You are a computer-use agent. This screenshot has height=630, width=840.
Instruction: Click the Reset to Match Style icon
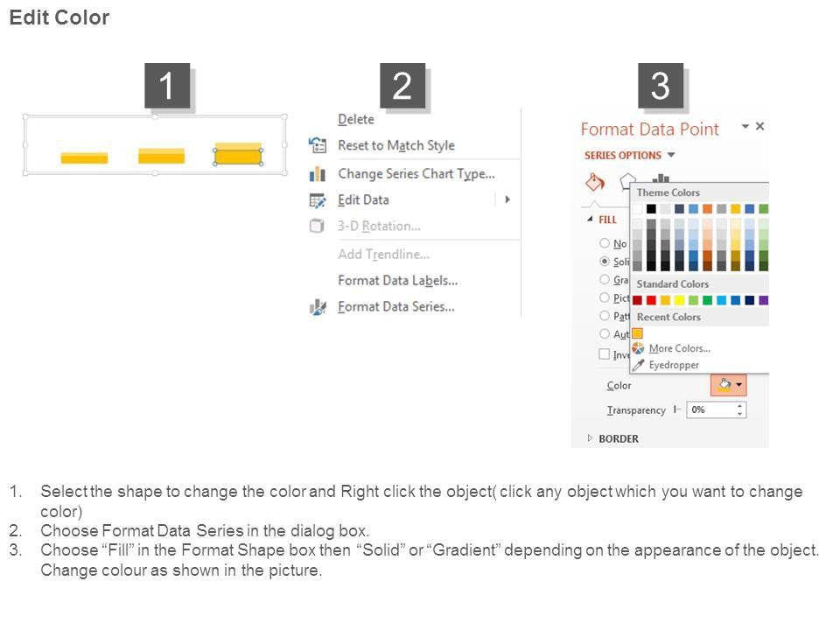point(318,145)
